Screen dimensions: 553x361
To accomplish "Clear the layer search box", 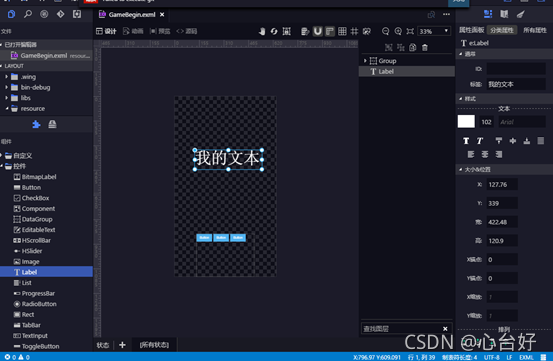I will tap(445, 329).
